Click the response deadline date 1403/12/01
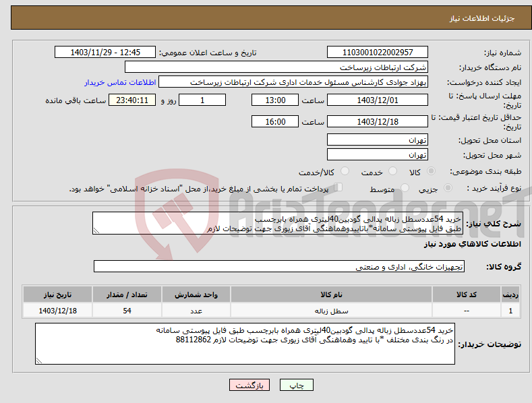The width and height of the screenshot is (532, 403). tap(378, 100)
